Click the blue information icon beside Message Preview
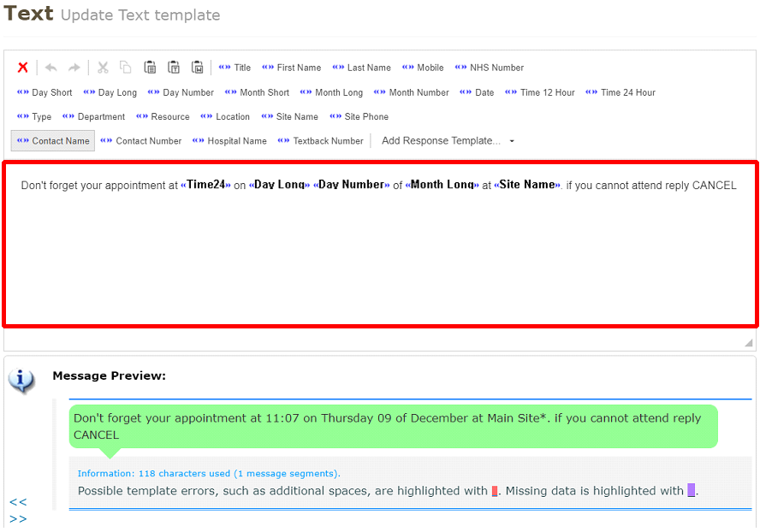The width and height of the screenshot is (760, 532). click(x=21, y=381)
